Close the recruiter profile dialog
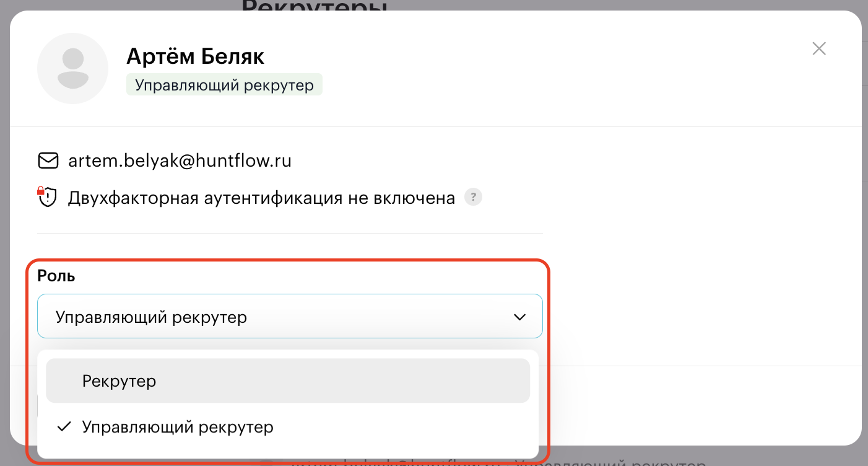Screen dimensions: 868x466 (x=819, y=48)
